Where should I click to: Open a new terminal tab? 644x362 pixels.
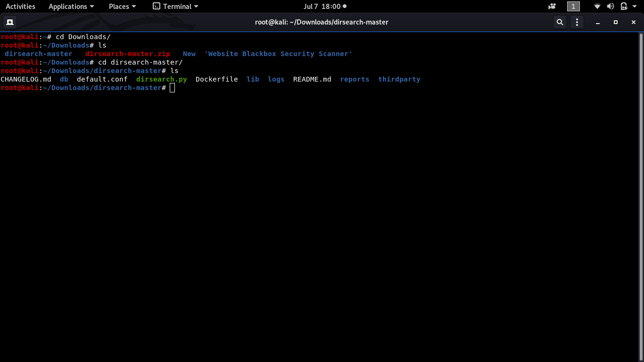9,22
